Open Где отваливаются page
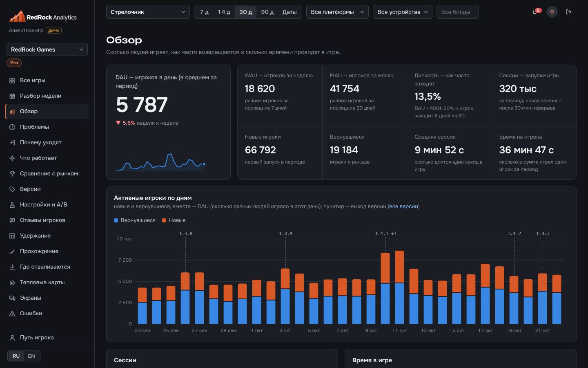The width and height of the screenshot is (588, 368). tap(47, 267)
